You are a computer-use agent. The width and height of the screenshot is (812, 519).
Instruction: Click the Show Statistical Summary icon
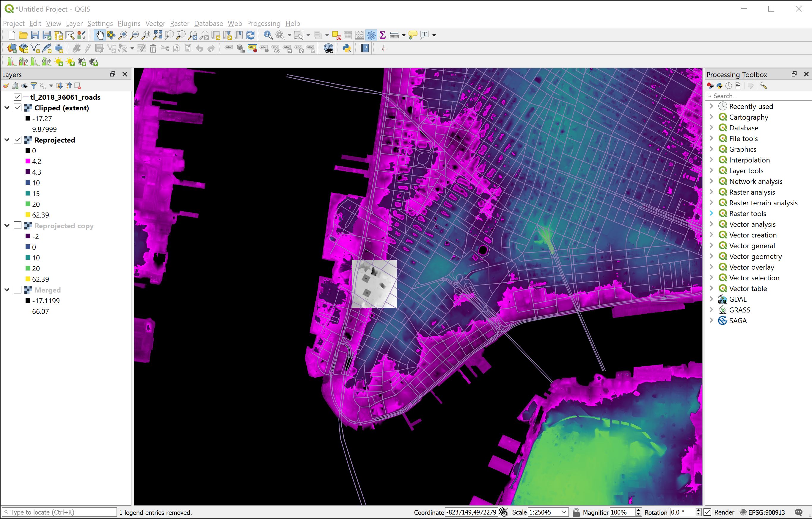382,35
